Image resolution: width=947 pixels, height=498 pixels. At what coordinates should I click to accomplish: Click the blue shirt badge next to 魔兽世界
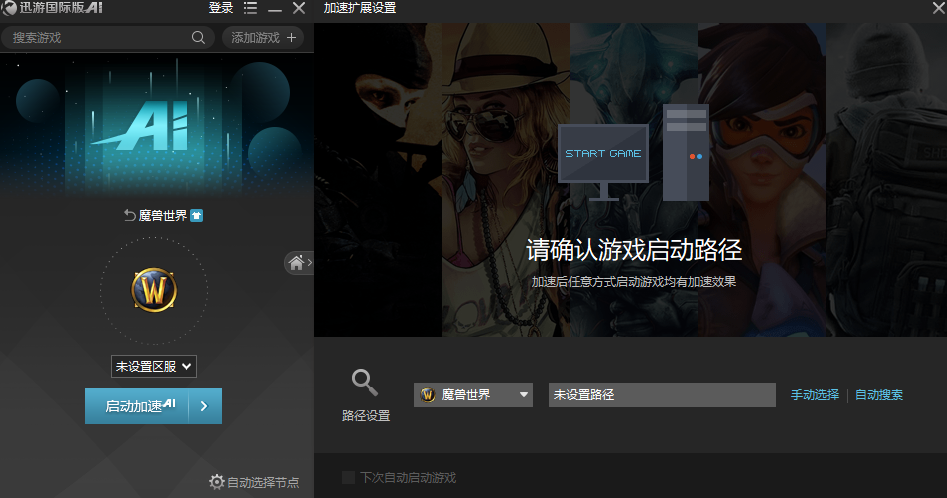[196, 215]
